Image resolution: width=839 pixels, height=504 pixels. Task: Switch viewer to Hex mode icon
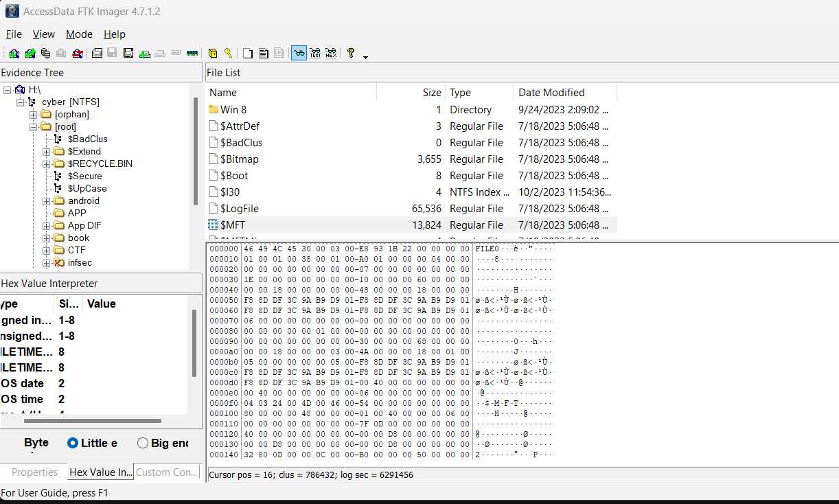(x=331, y=54)
